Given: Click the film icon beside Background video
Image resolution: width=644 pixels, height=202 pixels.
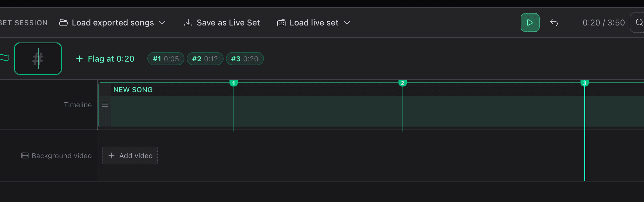Looking at the screenshot, I should pos(25,155).
